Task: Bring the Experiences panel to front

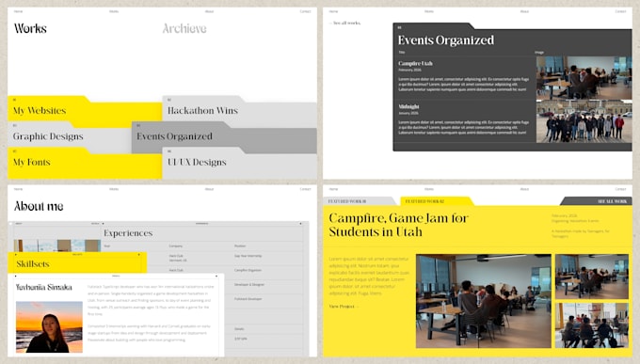Action: click(128, 233)
